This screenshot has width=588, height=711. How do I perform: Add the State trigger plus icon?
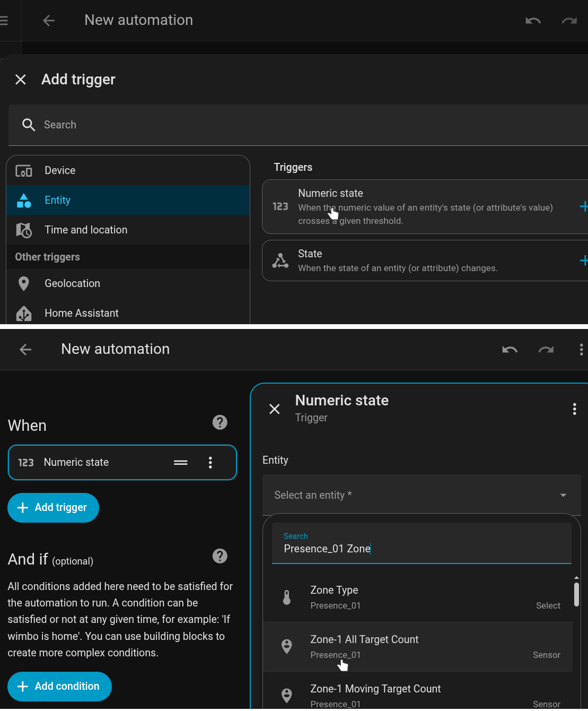(x=583, y=261)
